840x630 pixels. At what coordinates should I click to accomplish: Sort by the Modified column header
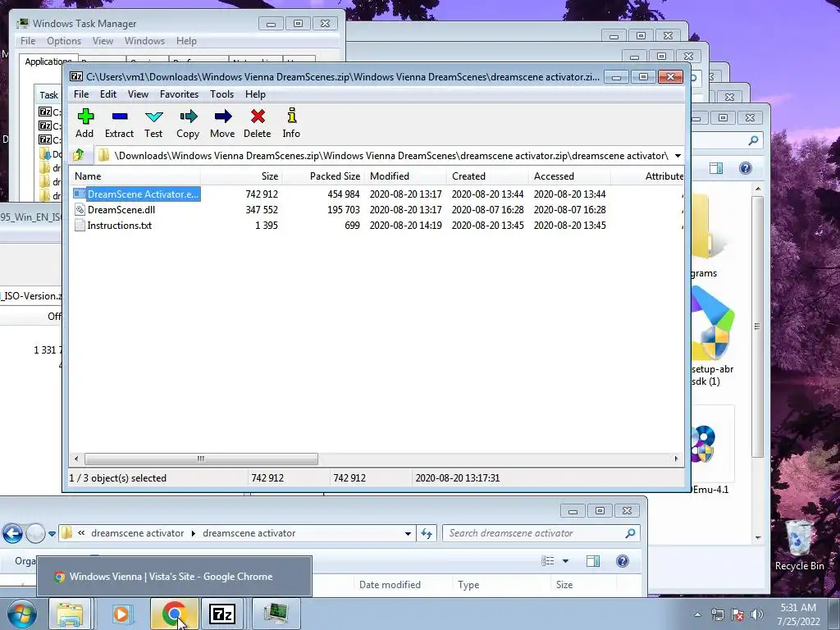405,176
